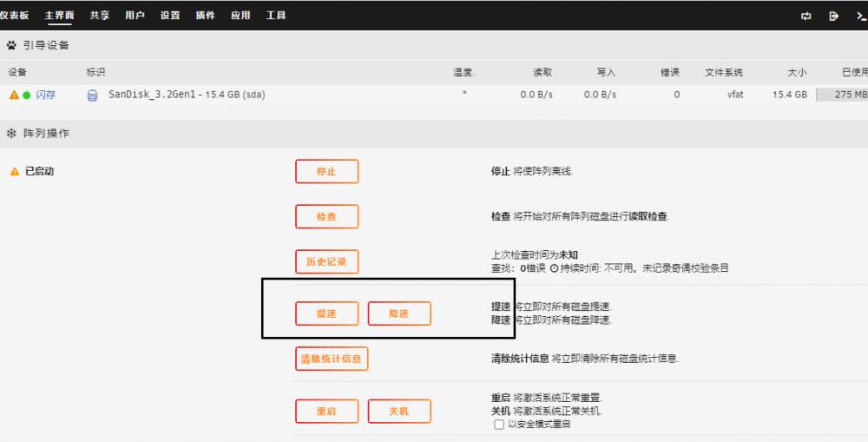Click the 文件系统 column header
Viewport: 868px width, 442px height.
coord(724,73)
